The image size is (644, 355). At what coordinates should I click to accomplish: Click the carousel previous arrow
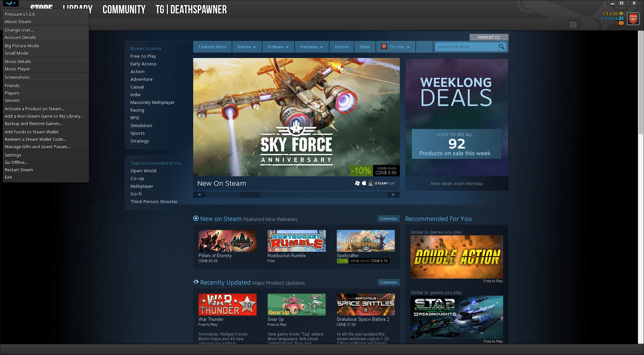point(199,194)
